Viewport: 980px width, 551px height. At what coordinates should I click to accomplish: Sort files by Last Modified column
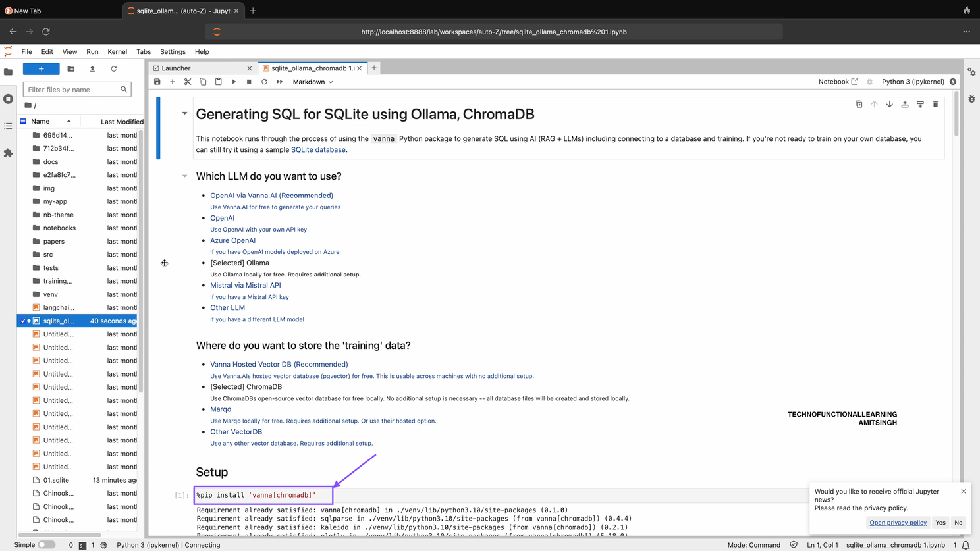tap(122, 121)
